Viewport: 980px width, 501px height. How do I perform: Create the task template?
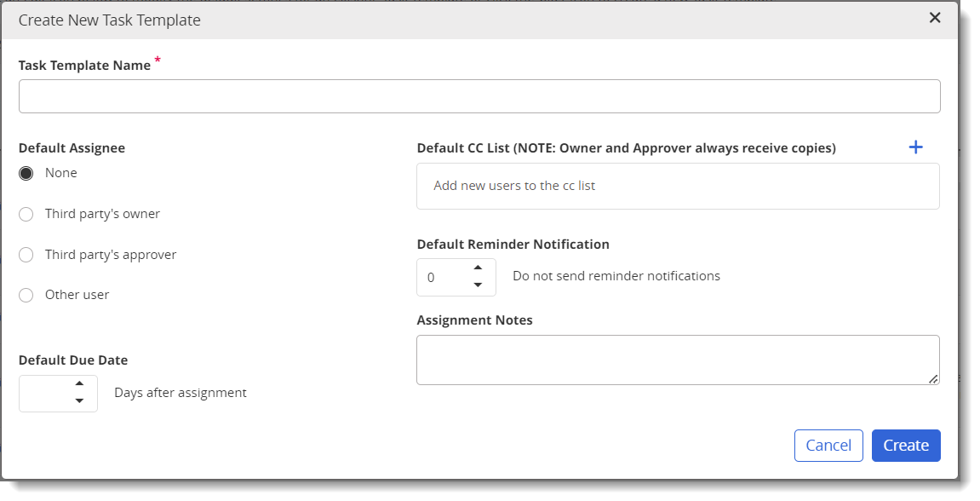[906, 446]
